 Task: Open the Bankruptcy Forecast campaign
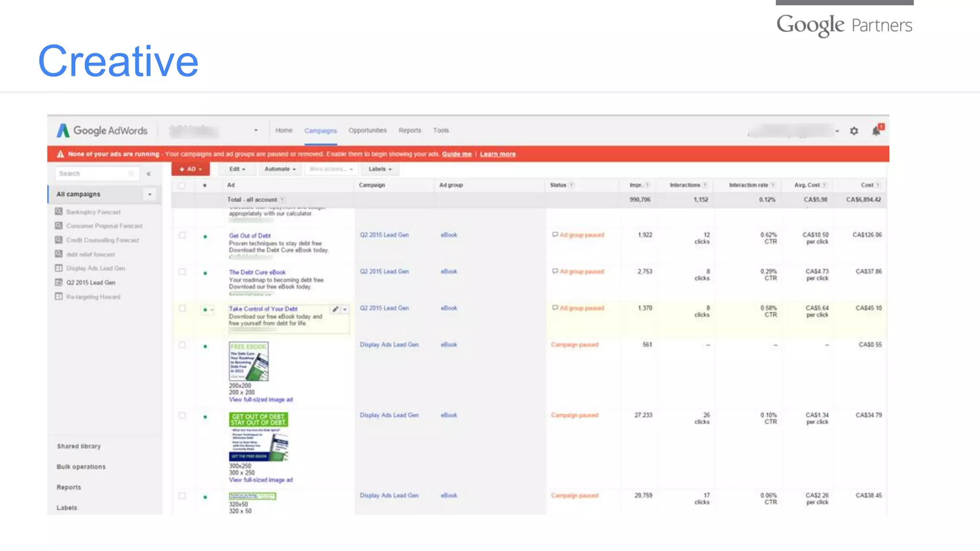click(x=93, y=212)
